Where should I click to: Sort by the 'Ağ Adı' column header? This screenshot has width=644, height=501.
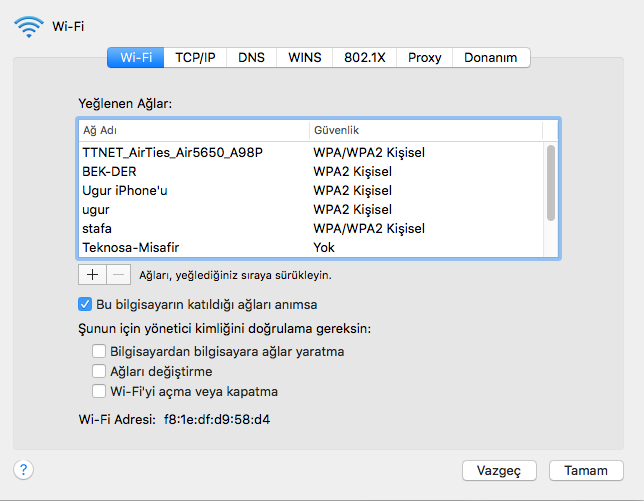tap(194, 130)
